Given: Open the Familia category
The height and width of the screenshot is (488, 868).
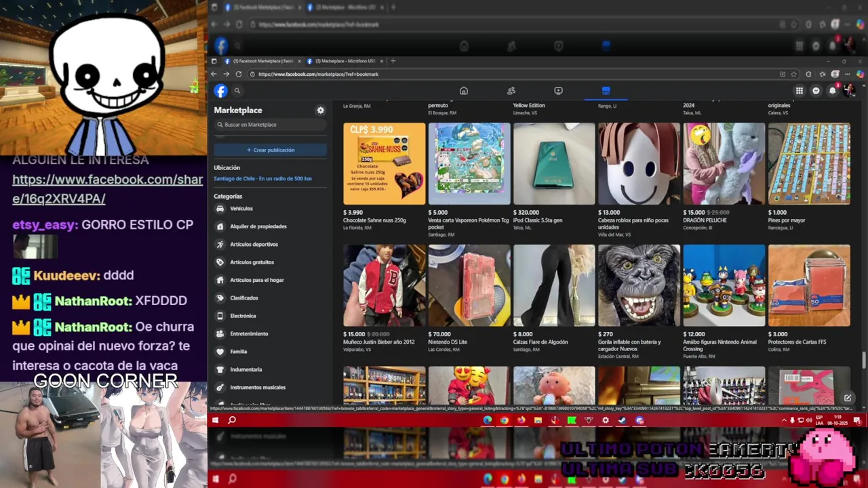Looking at the screenshot, I should [239, 352].
